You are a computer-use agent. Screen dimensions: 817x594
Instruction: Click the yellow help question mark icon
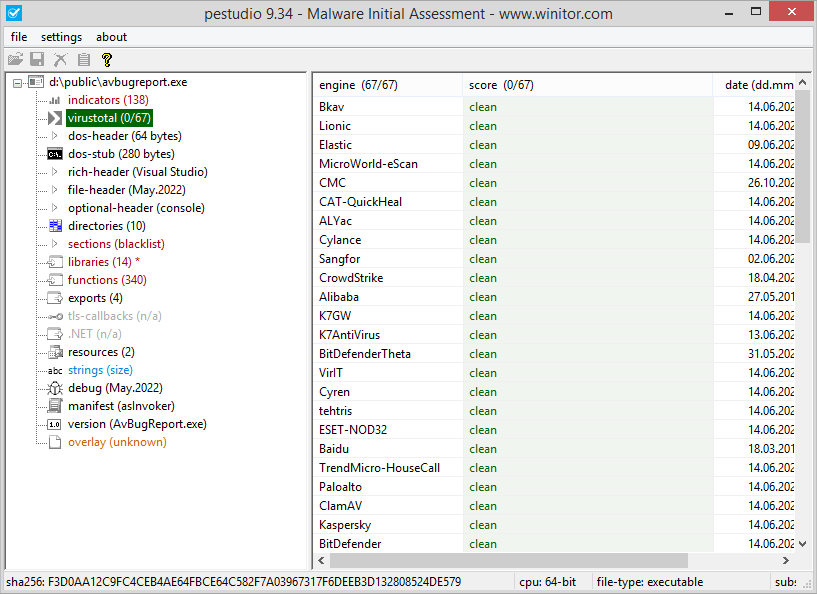click(x=107, y=59)
